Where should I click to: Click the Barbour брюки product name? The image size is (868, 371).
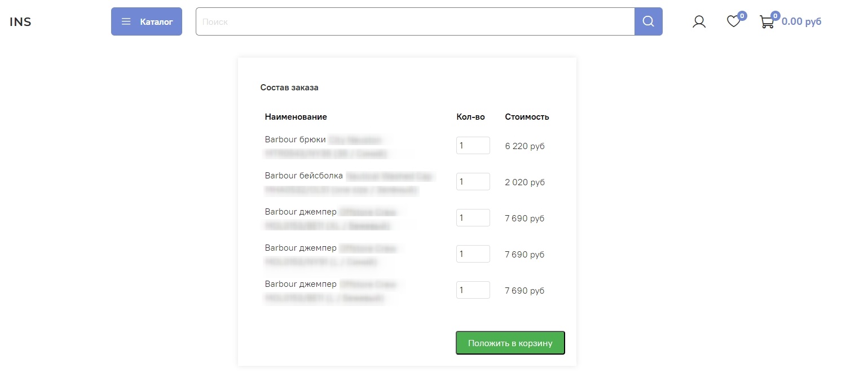tap(295, 139)
